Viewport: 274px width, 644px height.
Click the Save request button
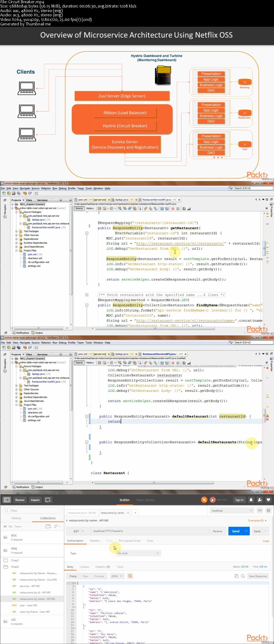click(x=257, y=531)
